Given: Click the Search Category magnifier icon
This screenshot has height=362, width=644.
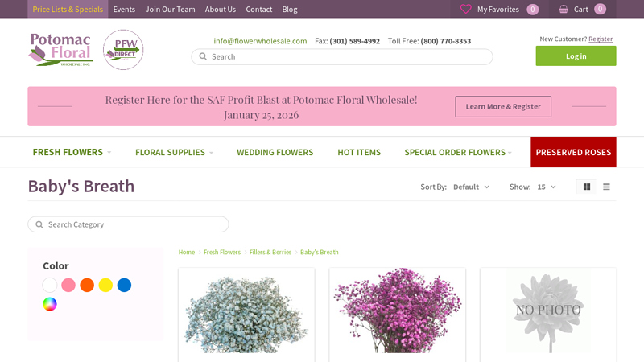Looking at the screenshot, I should pyautogui.click(x=39, y=224).
